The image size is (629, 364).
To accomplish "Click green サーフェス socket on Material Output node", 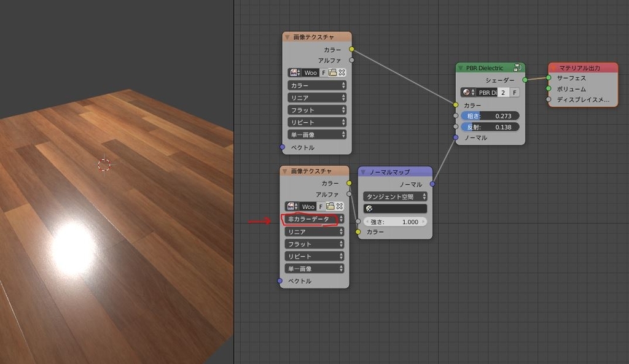I will [x=549, y=78].
